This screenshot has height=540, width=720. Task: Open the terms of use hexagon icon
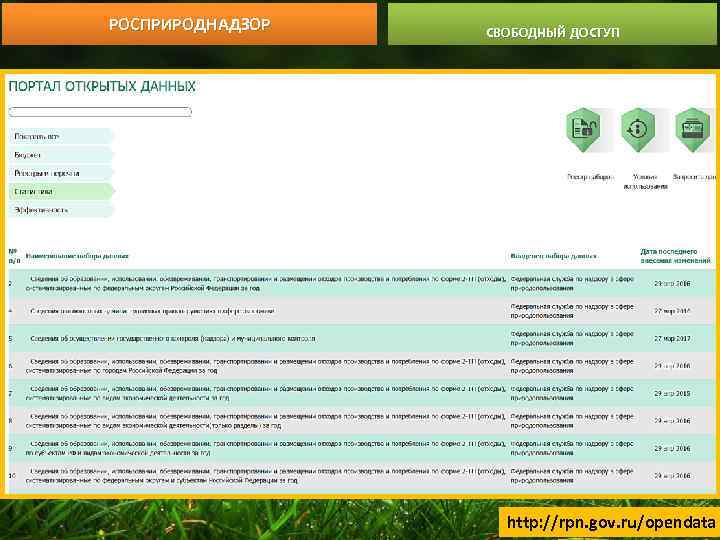click(638, 129)
